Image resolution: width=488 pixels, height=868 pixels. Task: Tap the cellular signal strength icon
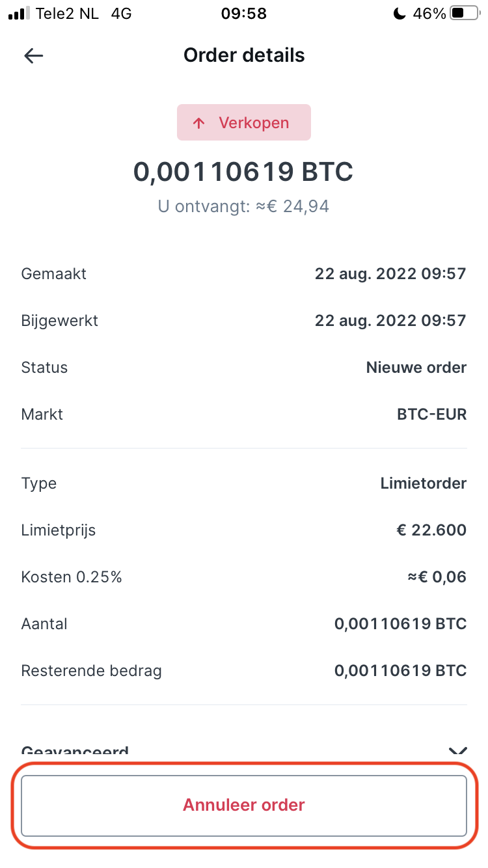tap(18, 14)
